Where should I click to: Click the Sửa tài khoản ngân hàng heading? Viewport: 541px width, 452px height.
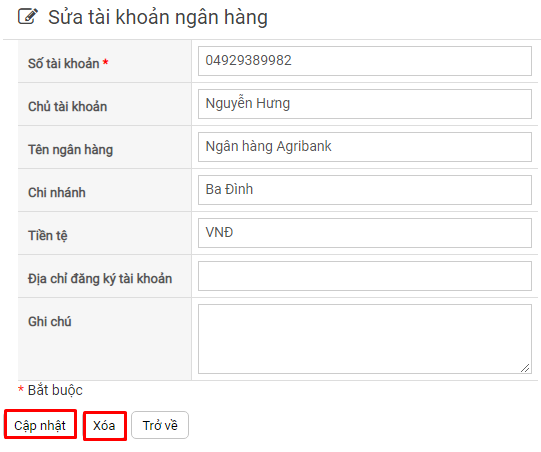click(x=158, y=17)
